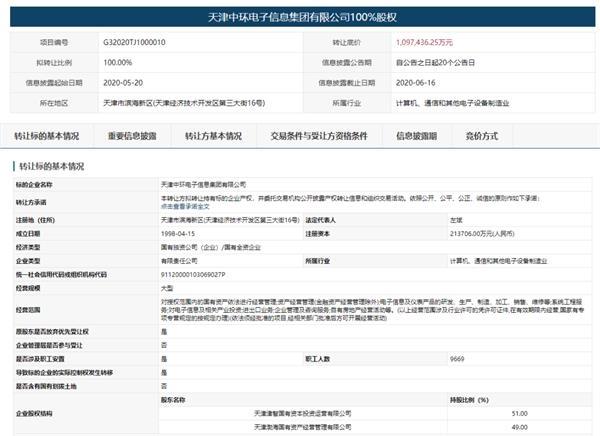Select the 100.00% transfer ratio value

pos(118,62)
